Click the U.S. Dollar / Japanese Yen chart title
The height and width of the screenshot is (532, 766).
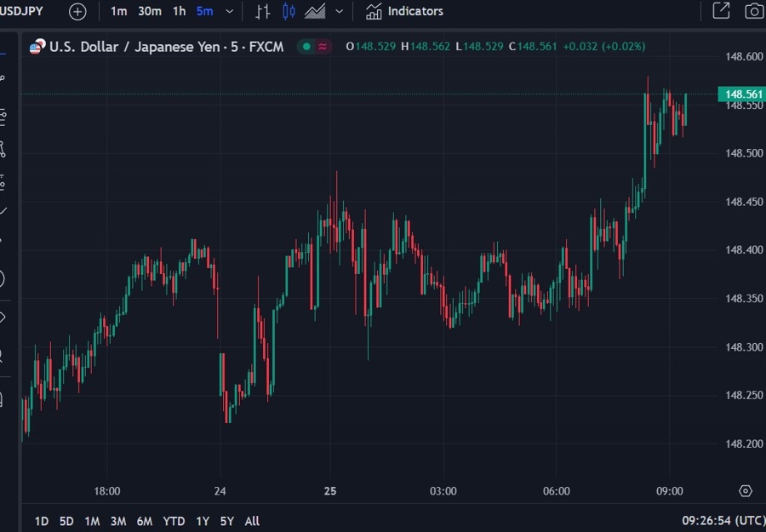click(166, 47)
